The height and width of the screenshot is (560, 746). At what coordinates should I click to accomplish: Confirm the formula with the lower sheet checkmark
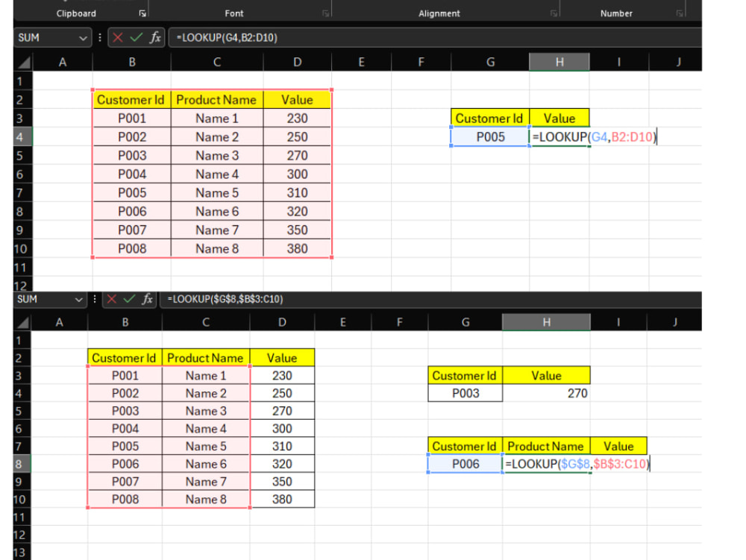129,299
